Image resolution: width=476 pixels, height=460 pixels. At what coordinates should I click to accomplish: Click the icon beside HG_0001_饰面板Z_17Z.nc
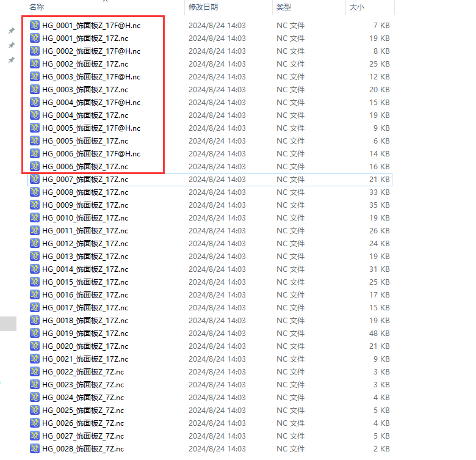point(35,38)
